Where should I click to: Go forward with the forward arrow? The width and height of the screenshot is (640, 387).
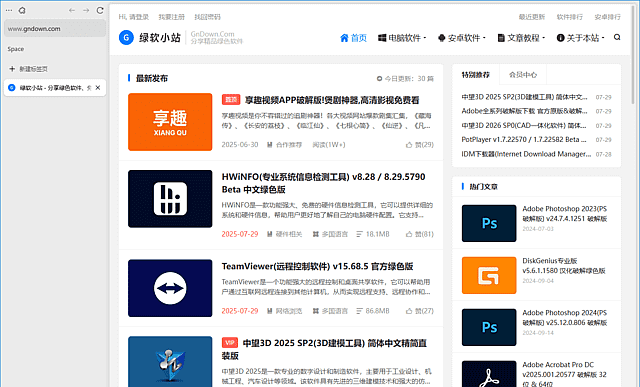[86, 10]
